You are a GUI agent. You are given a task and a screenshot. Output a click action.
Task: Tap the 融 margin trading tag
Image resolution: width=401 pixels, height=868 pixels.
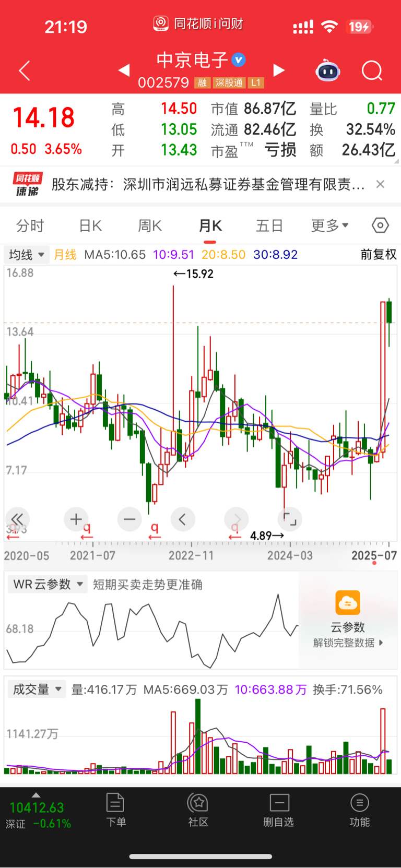[x=202, y=82]
